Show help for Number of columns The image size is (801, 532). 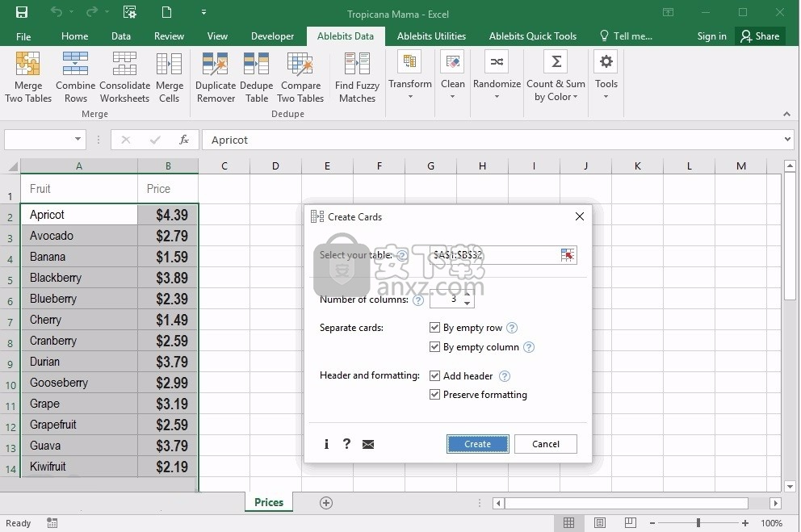[418, 300]
